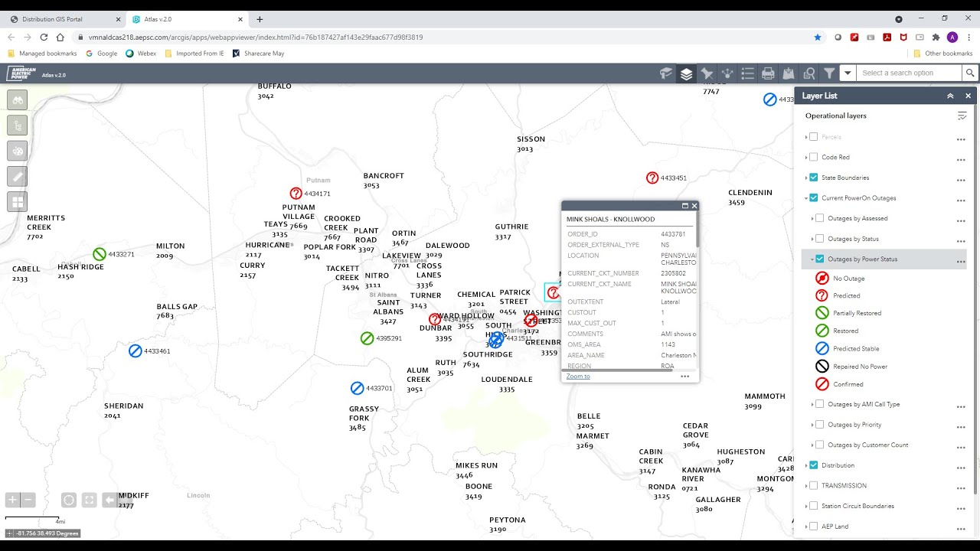Viewport: 980px width, 551px height.
Task: Collapse Current PowerOn Outages group
Action: click(806, 198)
